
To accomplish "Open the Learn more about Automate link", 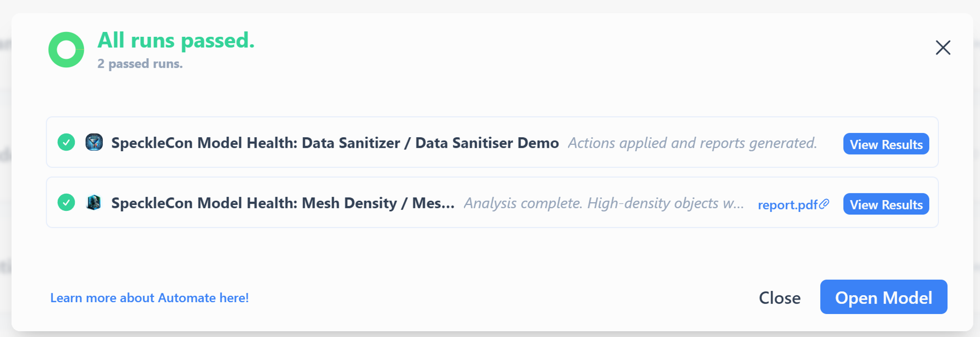I will click(x=149, y=298).
